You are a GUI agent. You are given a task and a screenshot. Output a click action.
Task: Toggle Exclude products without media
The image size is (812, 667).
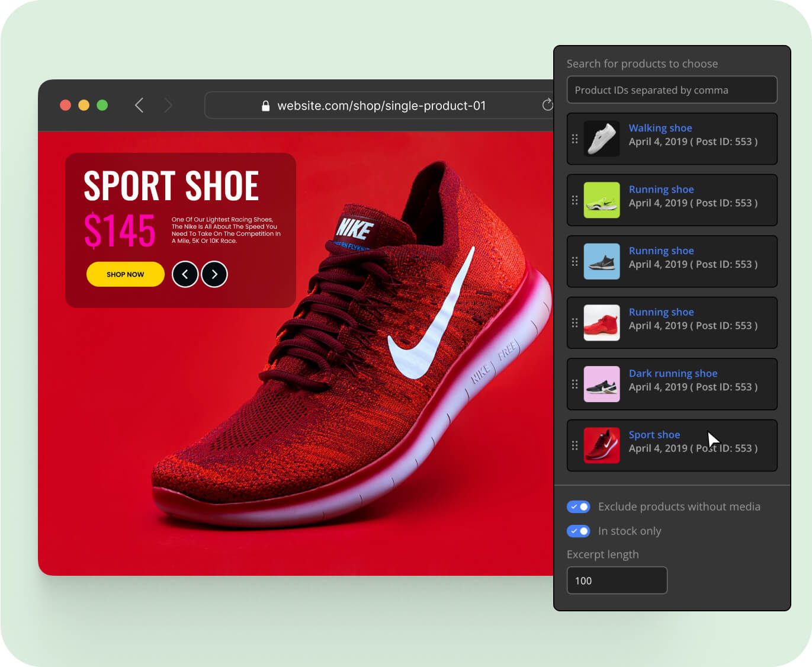579,506
